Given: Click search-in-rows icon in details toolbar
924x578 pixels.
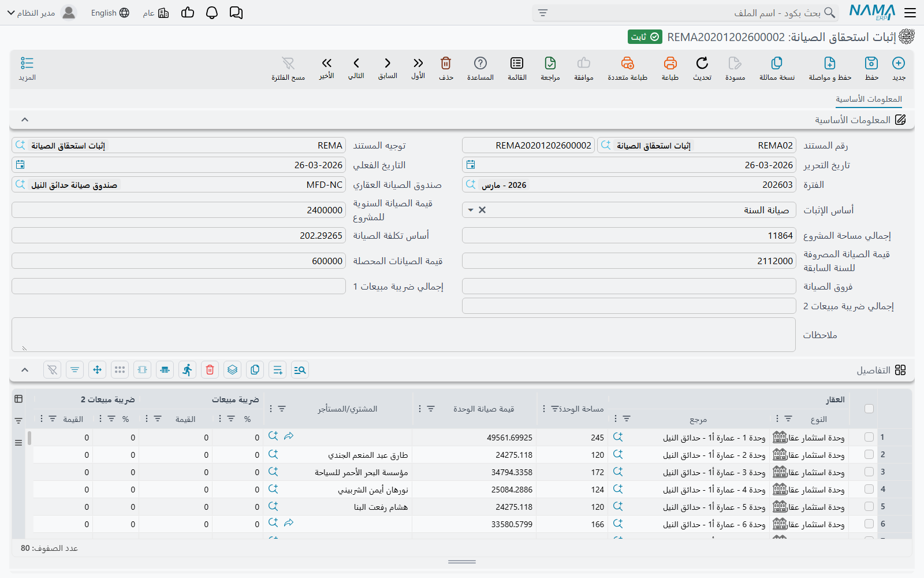Looking at the screenshot, I should click(x=300, y=370).
